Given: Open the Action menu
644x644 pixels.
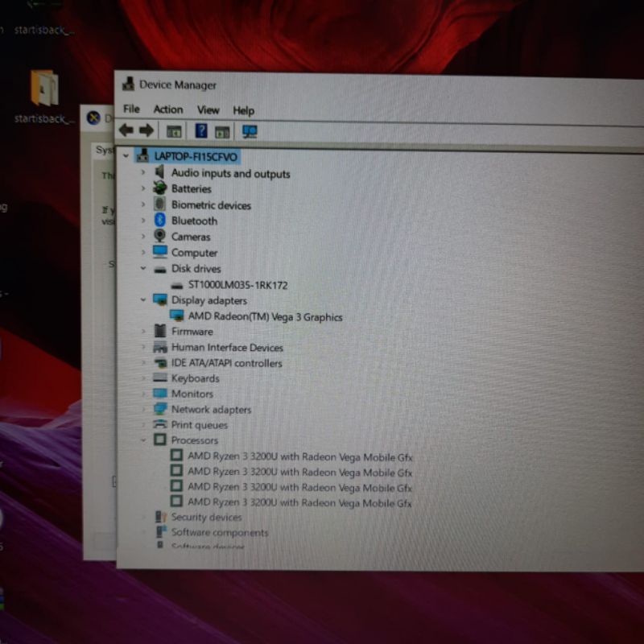Looking at the screenshot, I should coord(168,109).
